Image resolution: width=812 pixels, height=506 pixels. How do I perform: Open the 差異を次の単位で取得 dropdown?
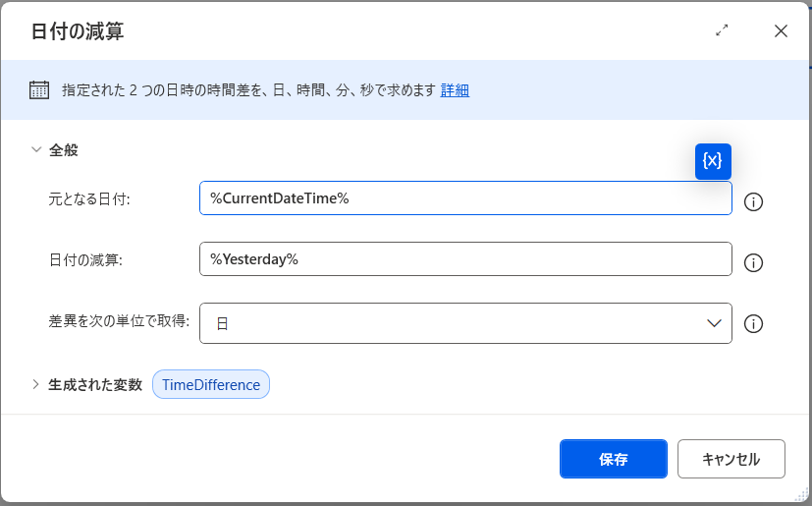pyautogui.click(x=465, y=323)
